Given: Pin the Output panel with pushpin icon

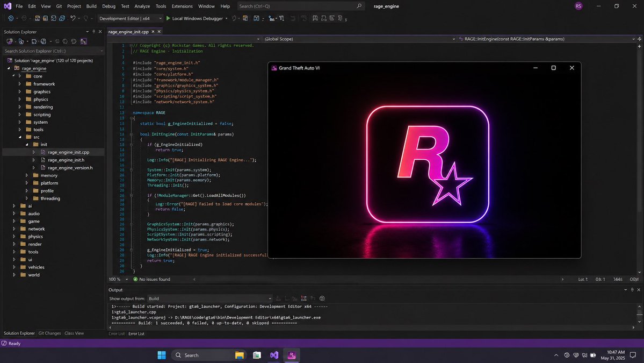Looking at the screenshot, I should (632, 290).
